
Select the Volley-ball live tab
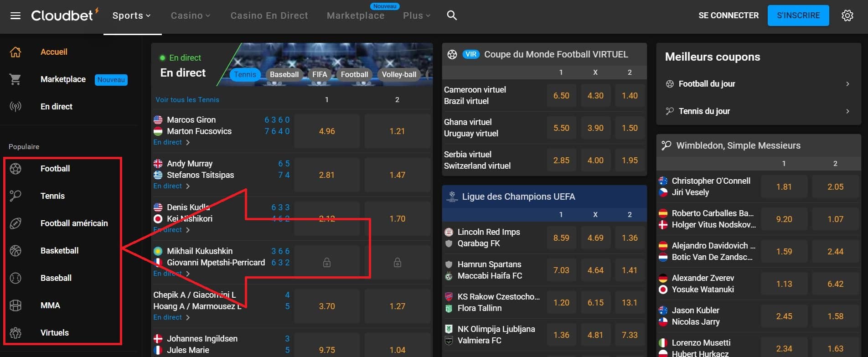(399, 74)
